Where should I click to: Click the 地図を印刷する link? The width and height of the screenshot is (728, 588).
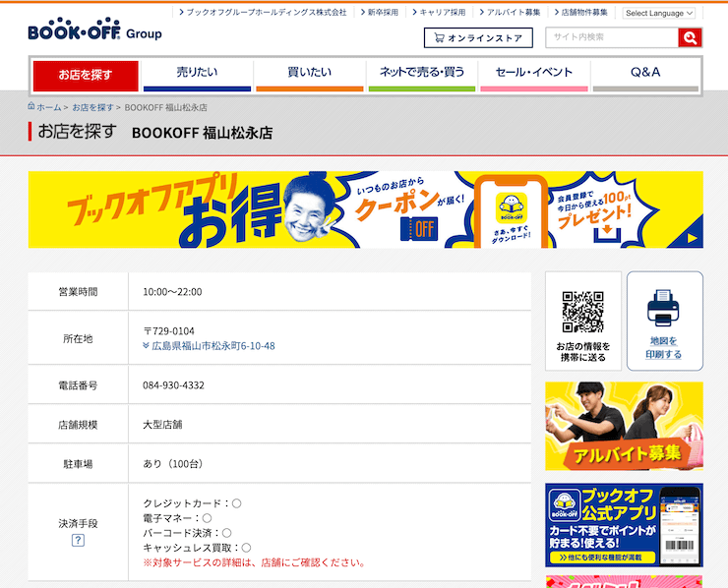click(x=663, y=348)
